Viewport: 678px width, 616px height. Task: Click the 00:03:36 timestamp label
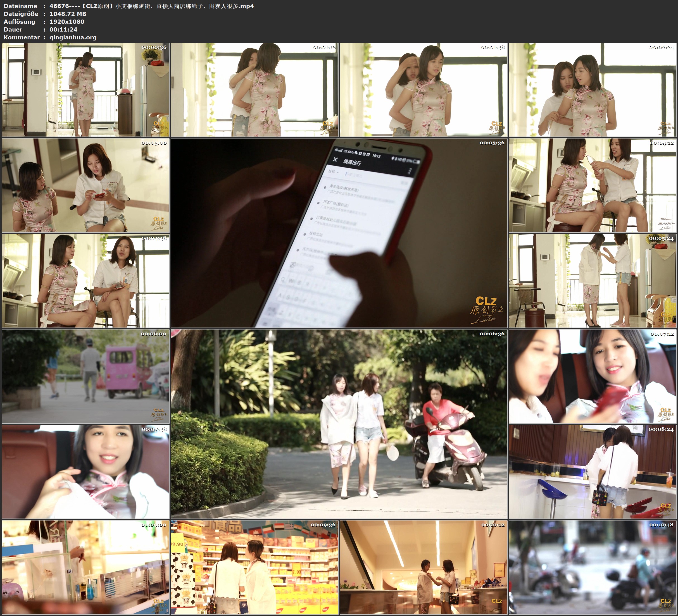(x=492, y=143)
